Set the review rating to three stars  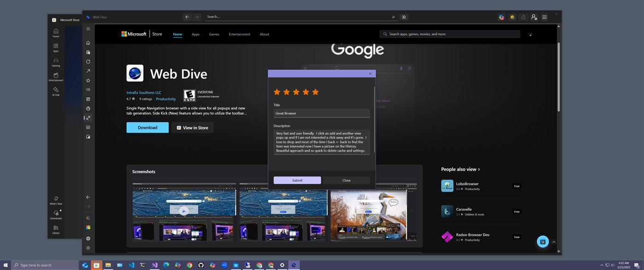click(x=296, y=92)
